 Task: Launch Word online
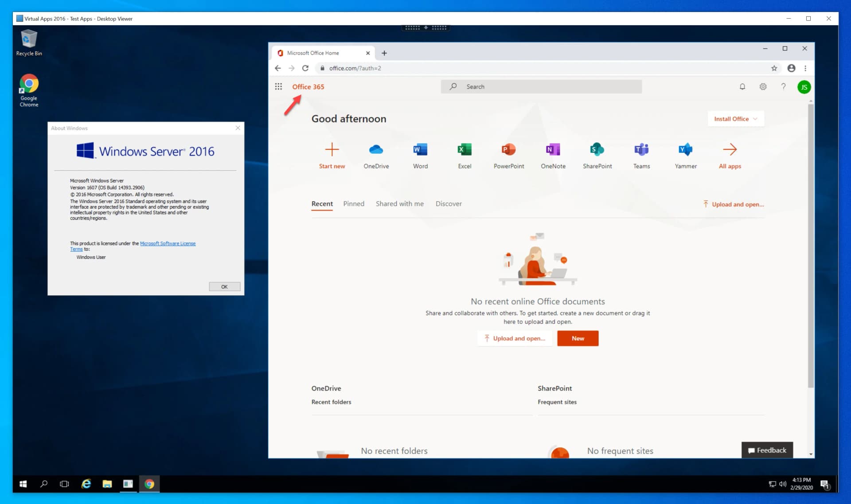[420, 156]
